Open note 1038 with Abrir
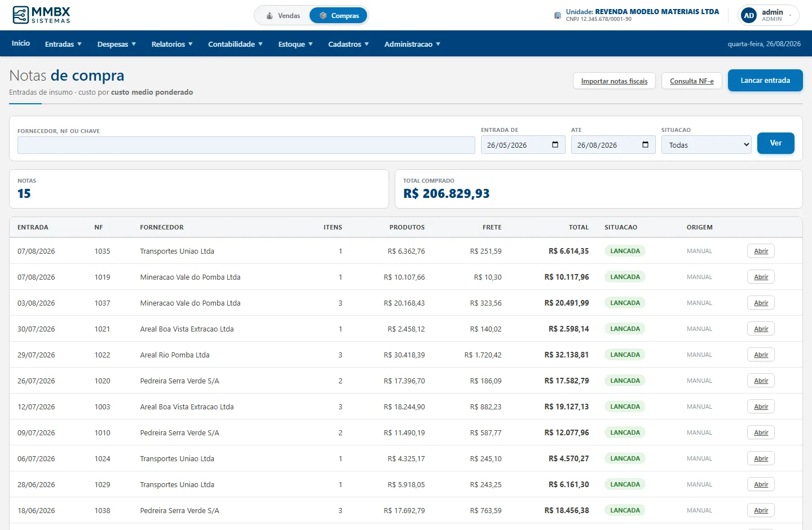 click(761, 510)
